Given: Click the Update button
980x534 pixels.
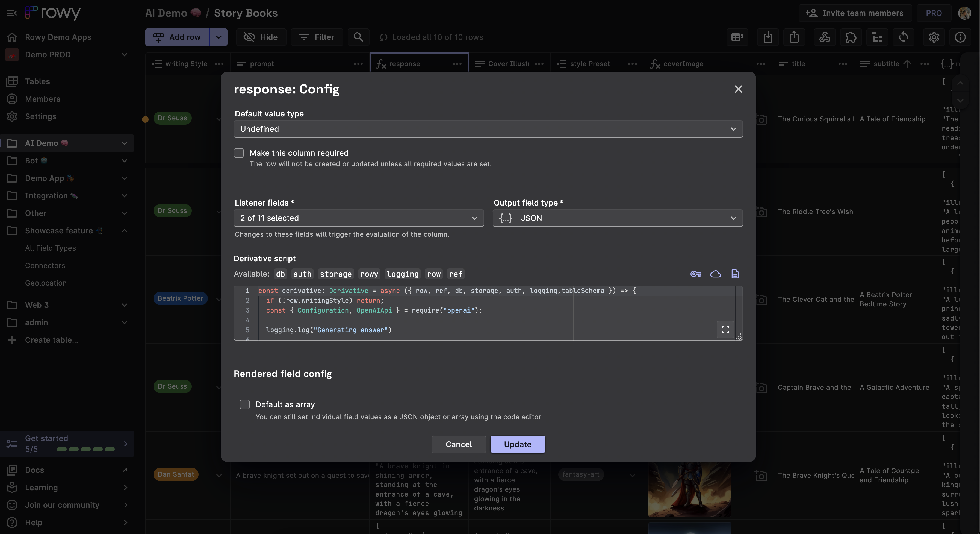Looking at the screenshot, I should (517, 444).
